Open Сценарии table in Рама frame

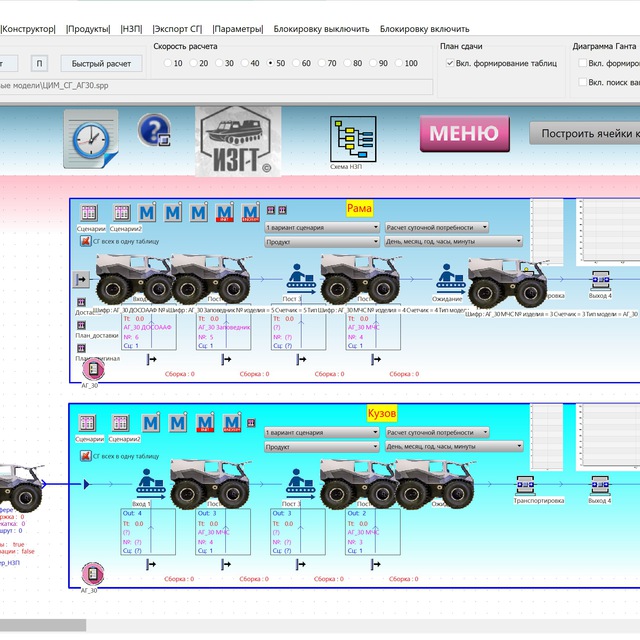(x=89, y=213)
